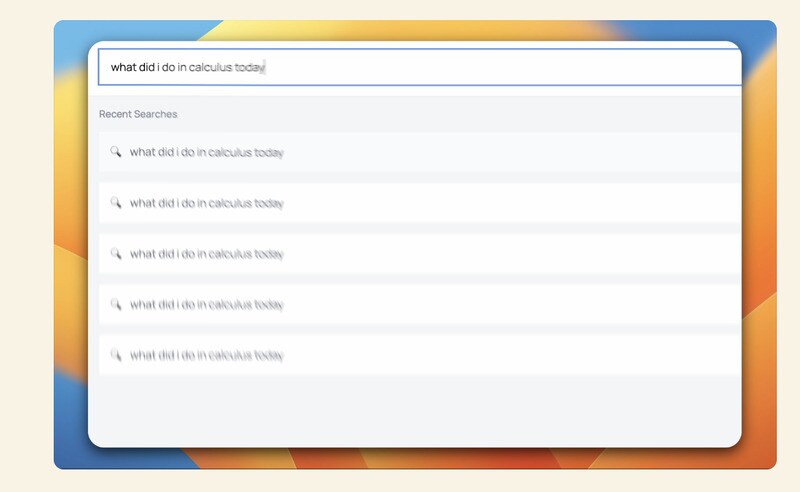
Task: Select the second recent search suggestion text
Action: (207, 203)
